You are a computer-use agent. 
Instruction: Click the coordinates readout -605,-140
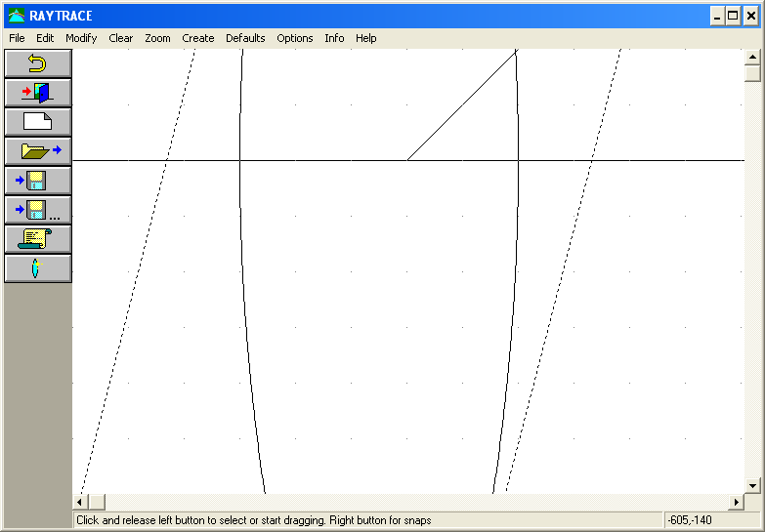coord(690,520)
